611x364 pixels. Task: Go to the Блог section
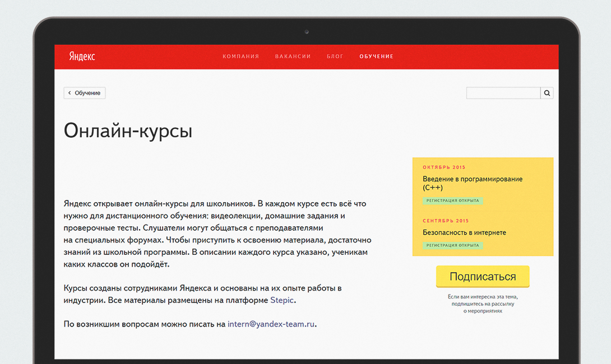click(335, 57)
